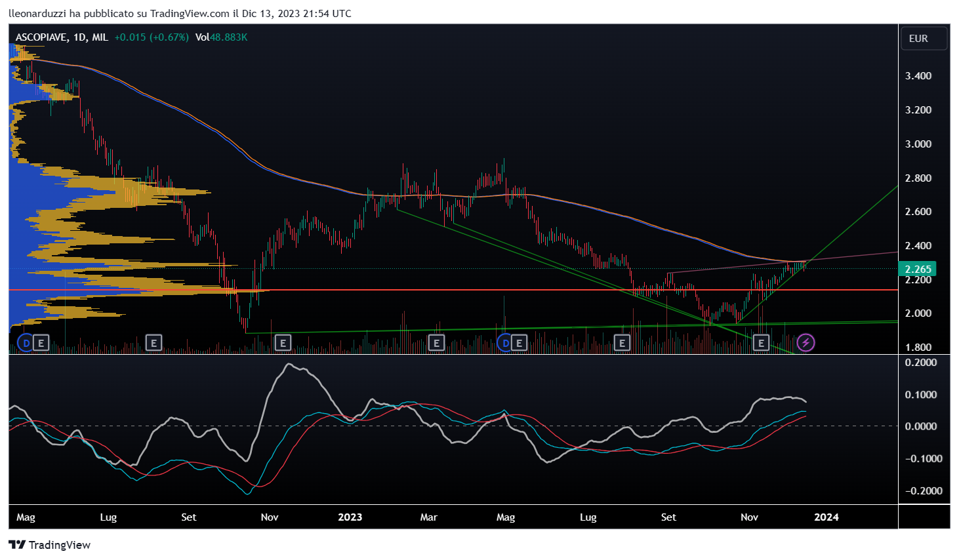Click the MIL exchange label
This screenshot has height=560, width=959.
[100, 37]
